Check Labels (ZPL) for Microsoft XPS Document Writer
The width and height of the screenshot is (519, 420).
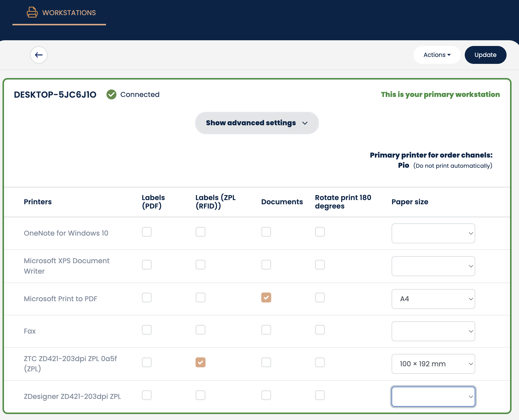pyautogui.click(x=200, y=265)
